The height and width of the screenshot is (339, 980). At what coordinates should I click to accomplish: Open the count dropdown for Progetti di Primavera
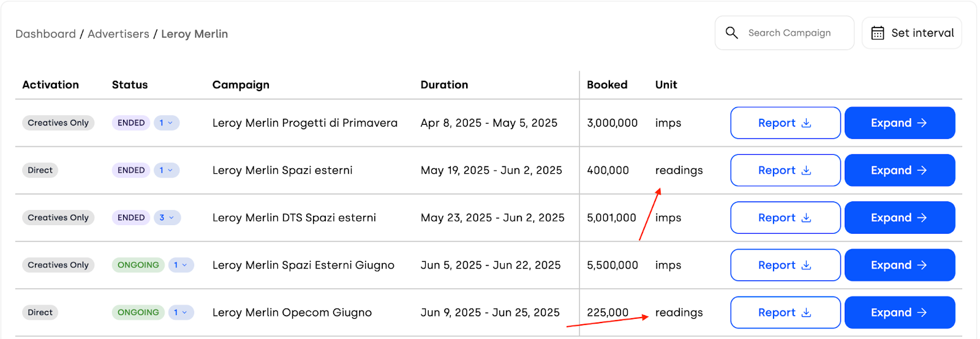tap(167, 123)
